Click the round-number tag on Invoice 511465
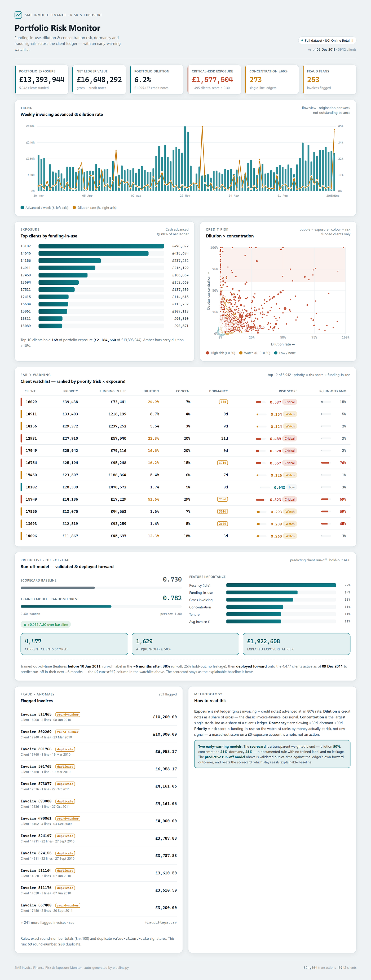371x980 pixels. pos(68,714)
